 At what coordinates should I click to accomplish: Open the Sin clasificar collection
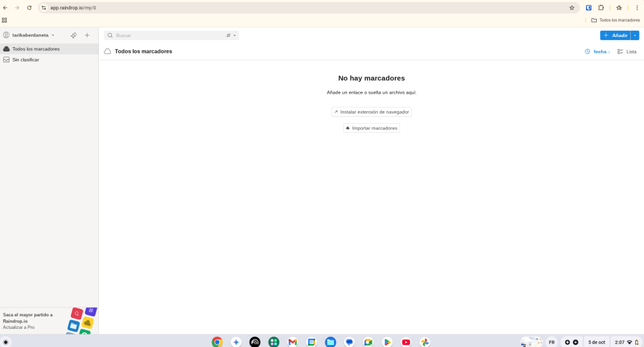[x=26, y=60]
